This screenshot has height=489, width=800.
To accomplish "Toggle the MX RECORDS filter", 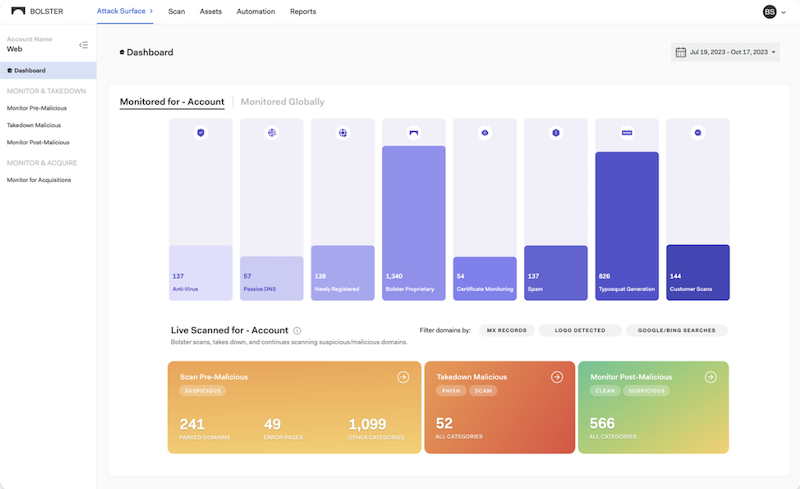I will coord(507,330).
